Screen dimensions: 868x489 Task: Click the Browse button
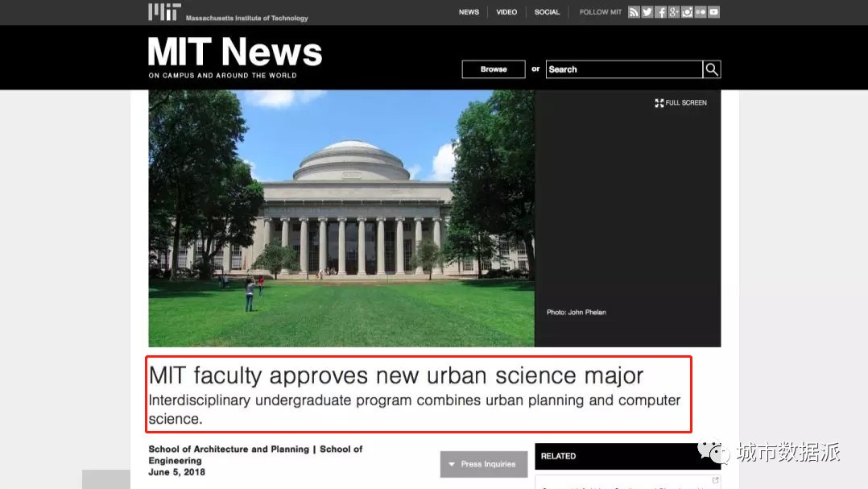[x=494, y=69]
